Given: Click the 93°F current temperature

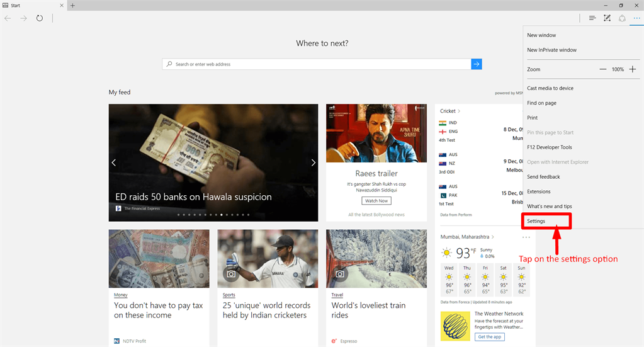Looking at the screenshot, I should tap(466, 253).
